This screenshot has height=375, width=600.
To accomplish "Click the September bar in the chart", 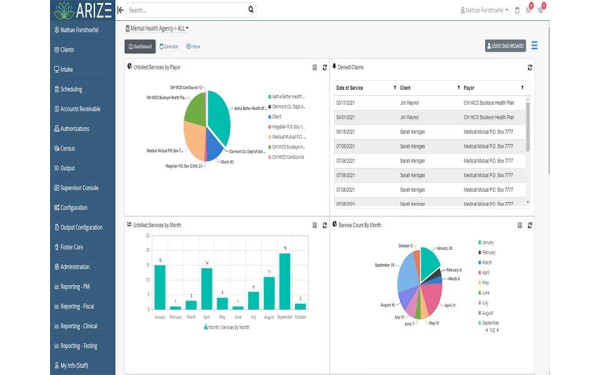I will [284, 281].
